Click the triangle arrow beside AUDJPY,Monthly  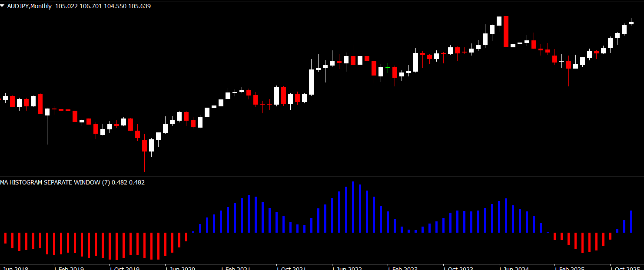coord(3,7)
